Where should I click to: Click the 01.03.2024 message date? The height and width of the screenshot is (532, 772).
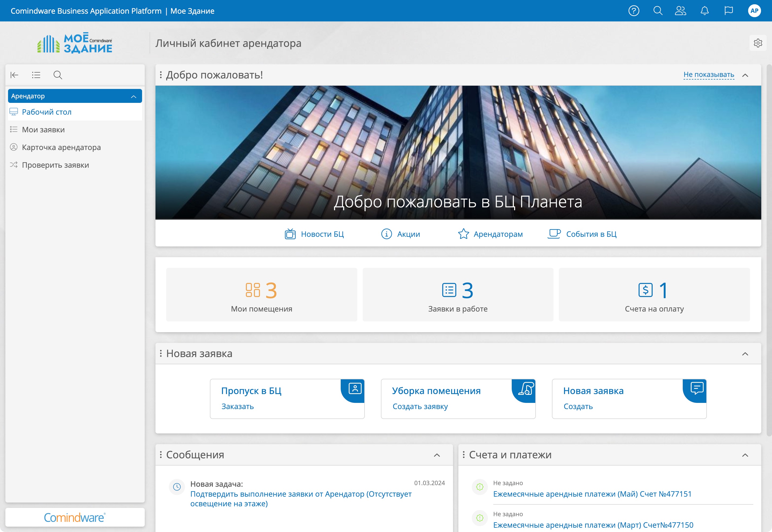pos(429,483)
